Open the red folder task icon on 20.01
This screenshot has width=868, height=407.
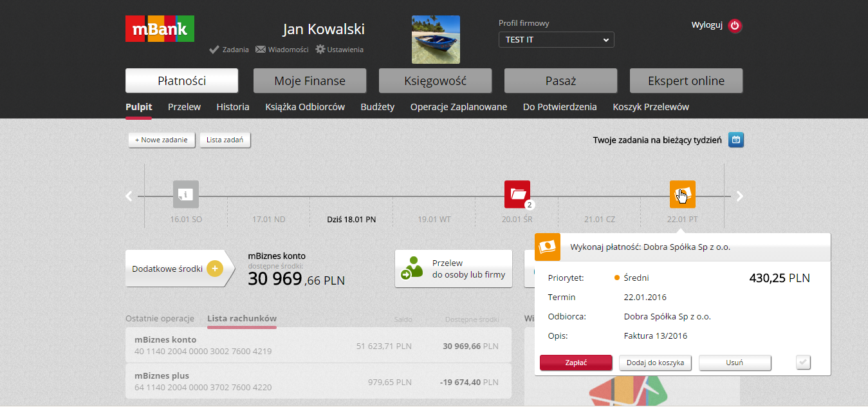(x=517, y=194)
